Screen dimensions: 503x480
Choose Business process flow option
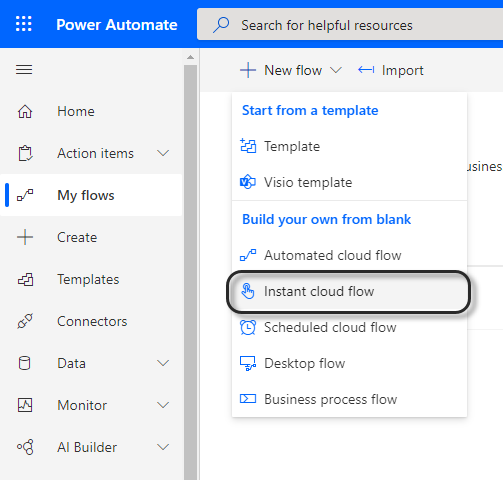pos(349,399)
